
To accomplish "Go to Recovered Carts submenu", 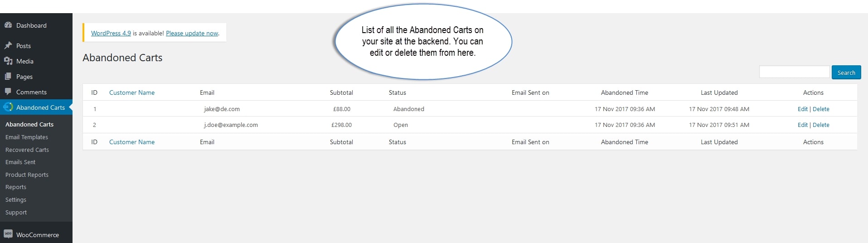I will 27,150.
